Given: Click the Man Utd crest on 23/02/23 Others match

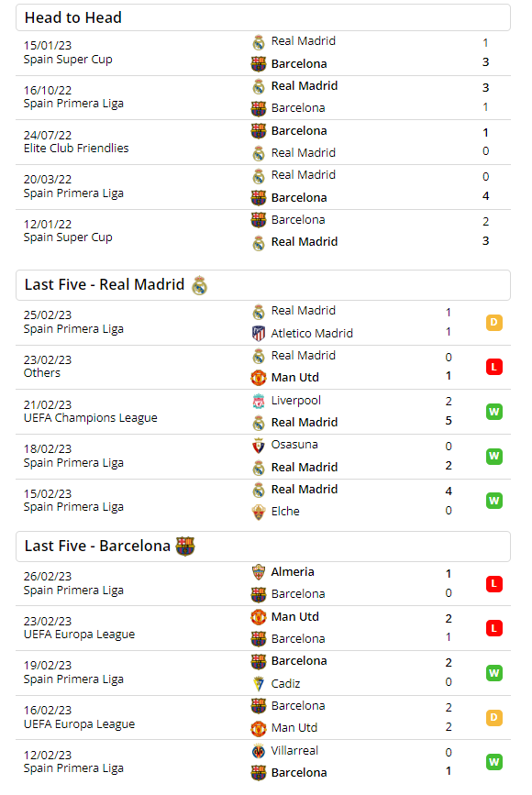Looking at the screenshot, I should 259,378.
